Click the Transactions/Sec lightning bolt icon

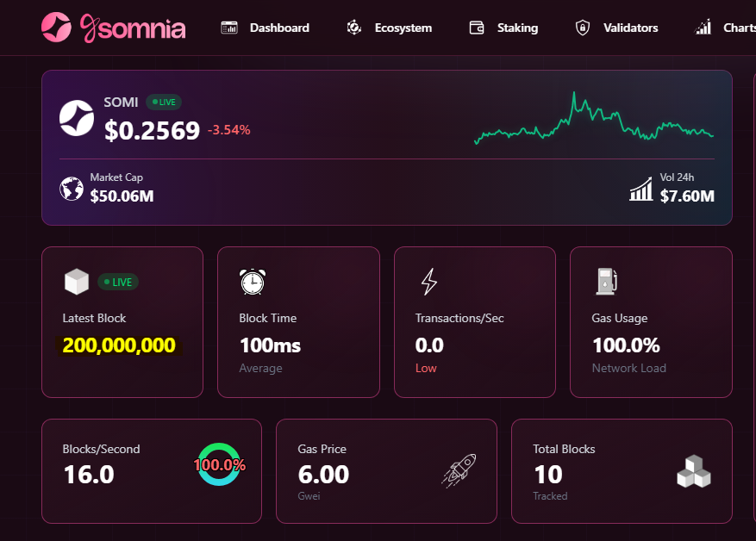coord(428,282)
